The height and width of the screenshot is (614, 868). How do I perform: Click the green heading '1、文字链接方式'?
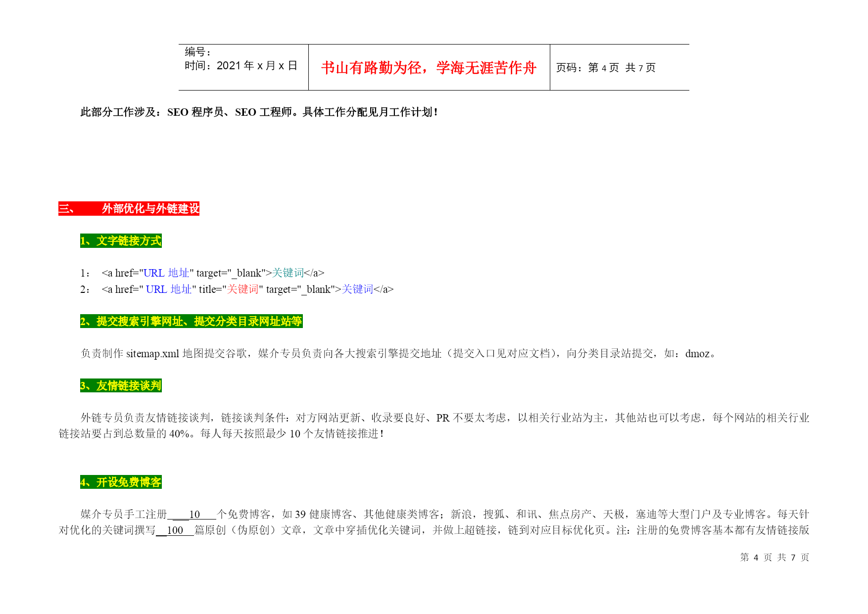(121, 241)
